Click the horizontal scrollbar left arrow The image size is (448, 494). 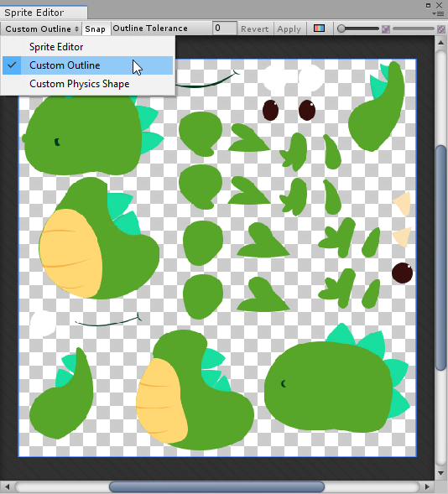8,486
